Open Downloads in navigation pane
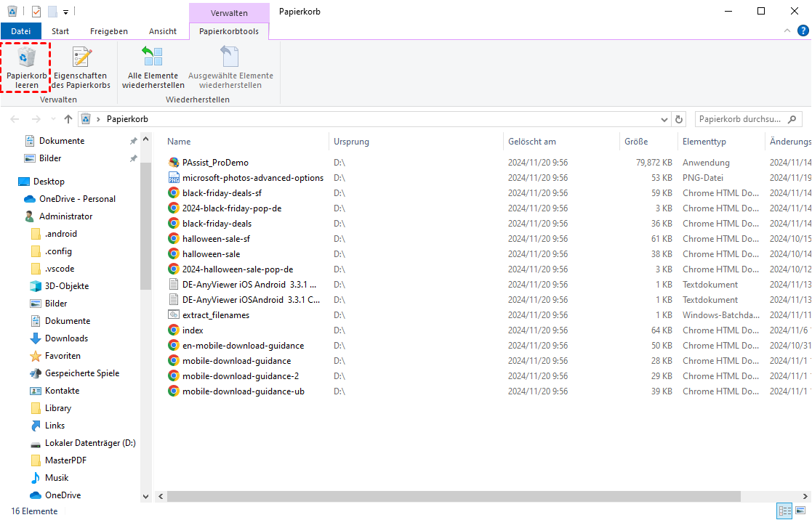This screenshot has height=520, width=812. point(66,338)
